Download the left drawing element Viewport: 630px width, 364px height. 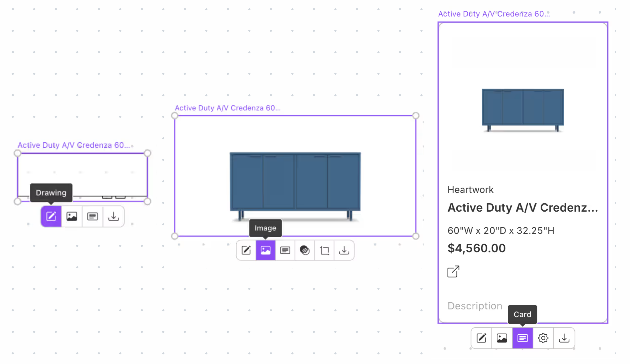pyautogui.click(x=113, y=216)
